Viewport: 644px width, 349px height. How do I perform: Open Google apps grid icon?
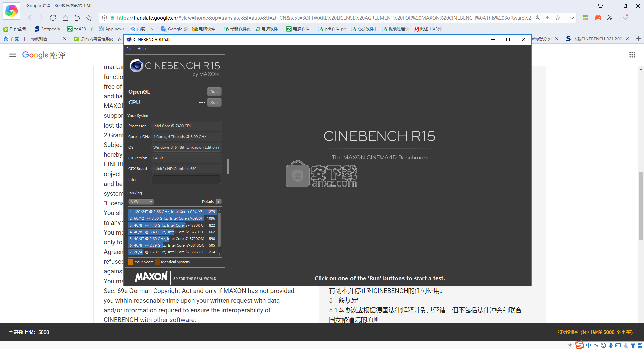[632, 55]
